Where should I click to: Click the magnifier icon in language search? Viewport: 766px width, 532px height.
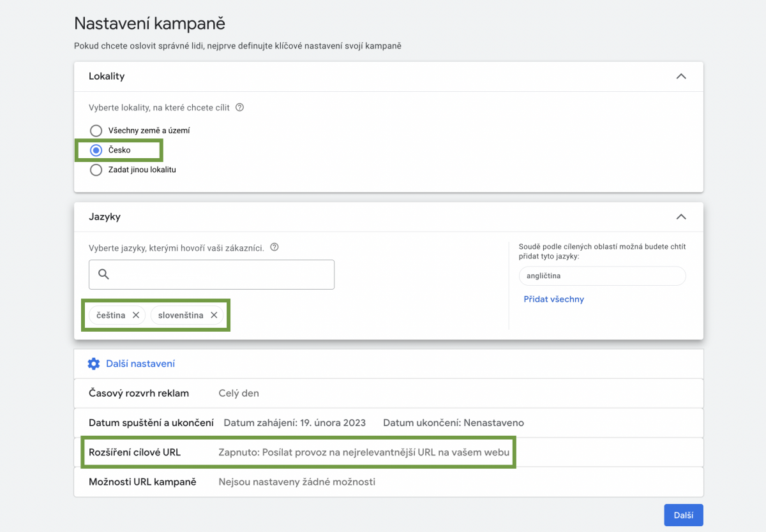coord(104,274)
